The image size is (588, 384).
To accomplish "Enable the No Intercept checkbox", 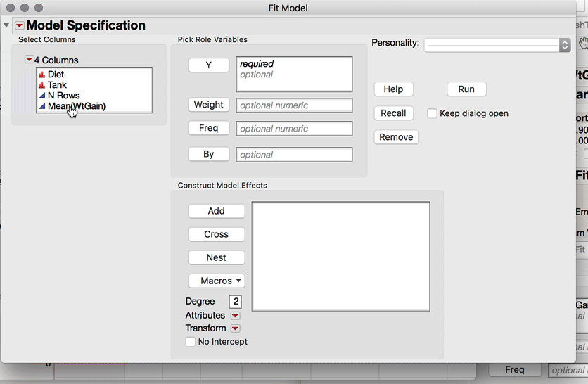I will tap(191, 342).
